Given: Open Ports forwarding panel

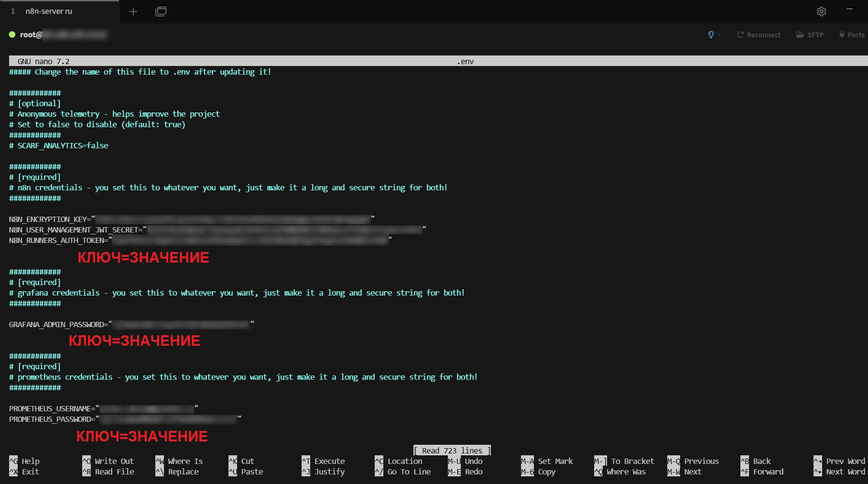Looking at the screenshot, I should (x=852, y=35).
